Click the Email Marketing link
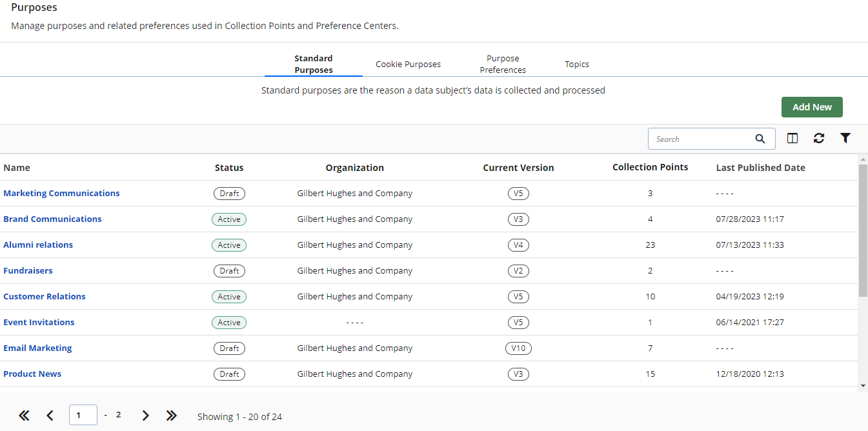This screenshot has width=868, height=431. pyautogui.click(x=37, y=348)
